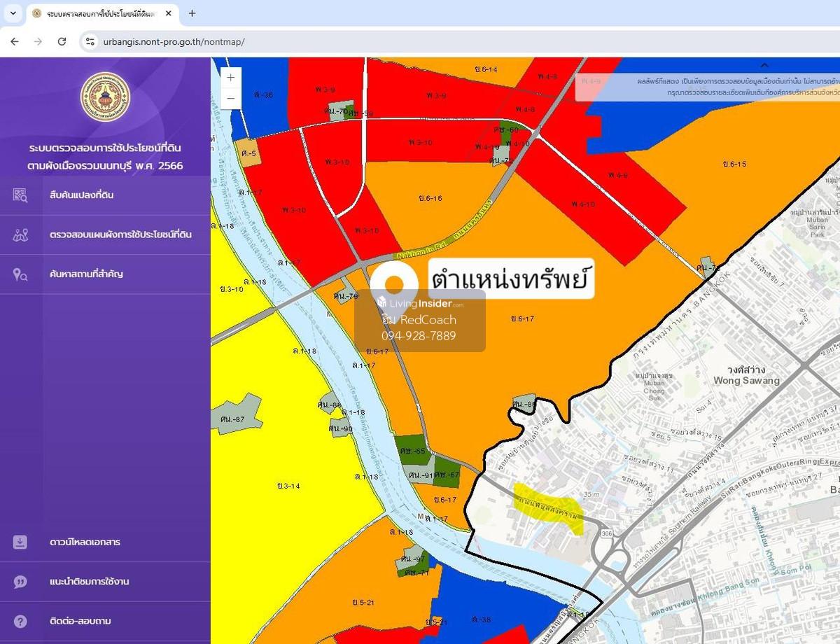
Task: Open the browser tab list dropdown
Action: coord(13,13)
